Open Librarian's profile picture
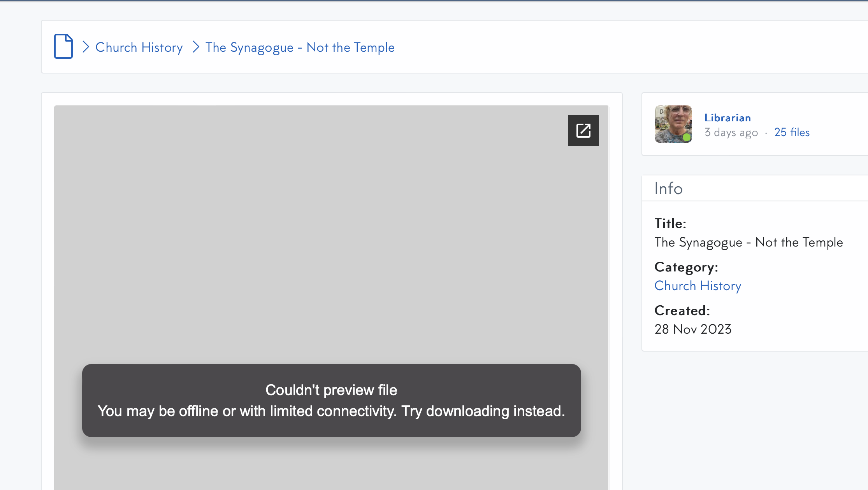 pos(673,124)
